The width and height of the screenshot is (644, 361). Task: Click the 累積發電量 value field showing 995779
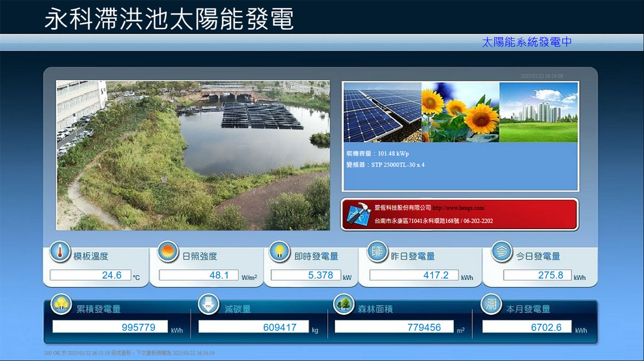[110, 327]
